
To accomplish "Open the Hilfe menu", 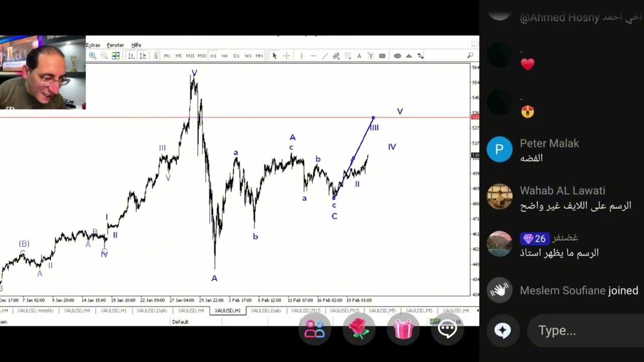I will coord(136,45).
